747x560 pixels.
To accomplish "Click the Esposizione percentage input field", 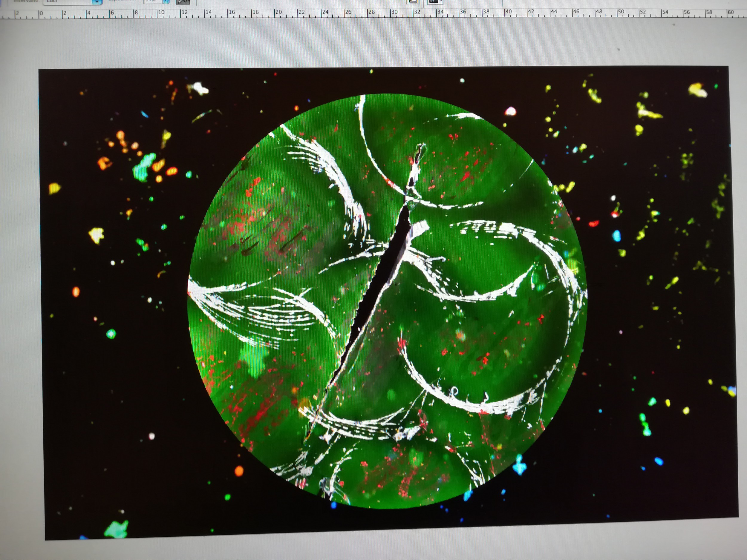I will pyautogui.click(x=152, y=1).
